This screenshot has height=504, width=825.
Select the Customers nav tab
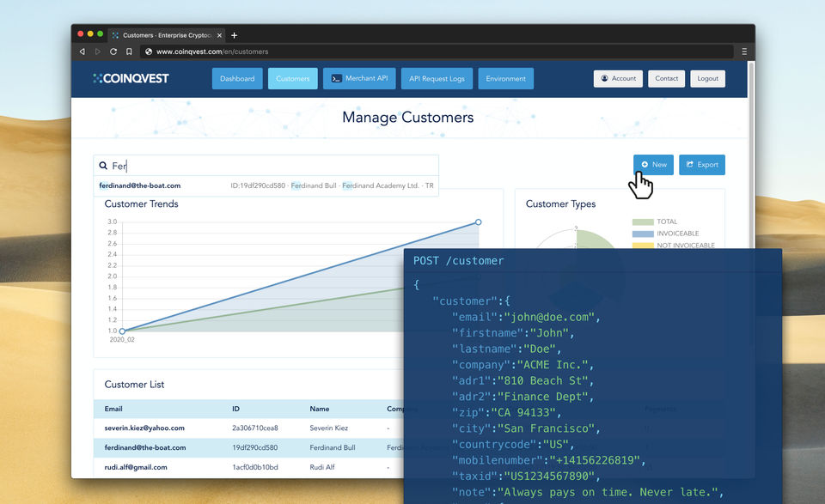(292, 78)
